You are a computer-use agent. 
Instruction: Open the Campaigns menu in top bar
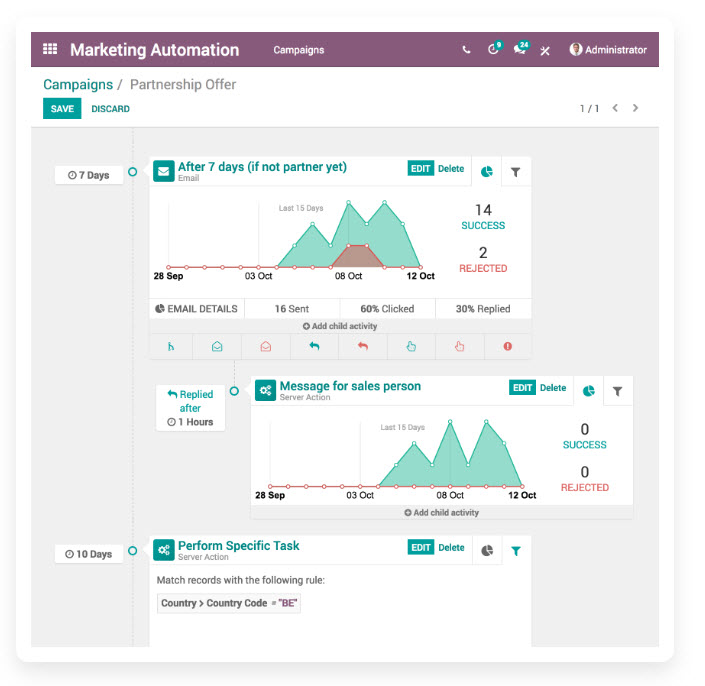[x=298, y=50]
